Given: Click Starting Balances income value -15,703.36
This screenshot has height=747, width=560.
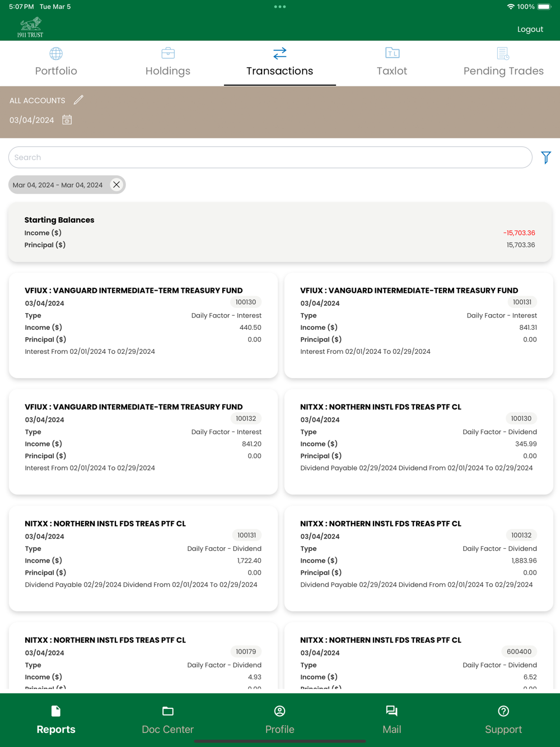Looking at the screenshot, I should point(519,233).
